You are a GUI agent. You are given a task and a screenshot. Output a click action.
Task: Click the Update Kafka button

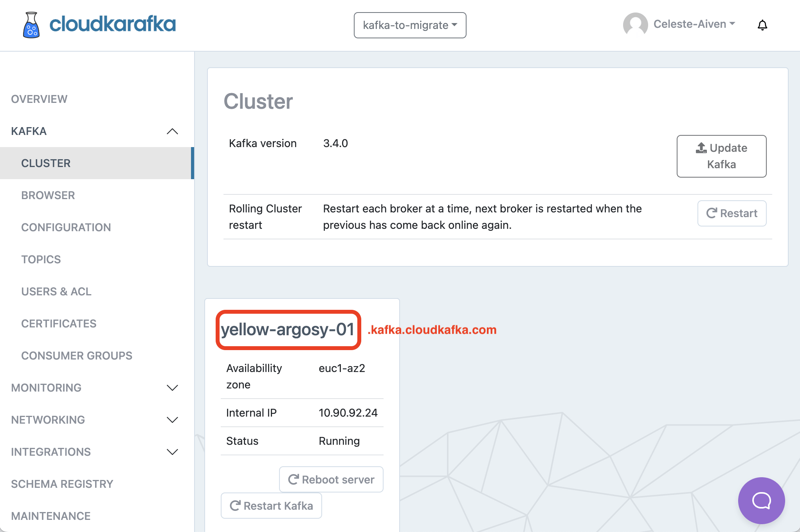click(x=721, y=156)
